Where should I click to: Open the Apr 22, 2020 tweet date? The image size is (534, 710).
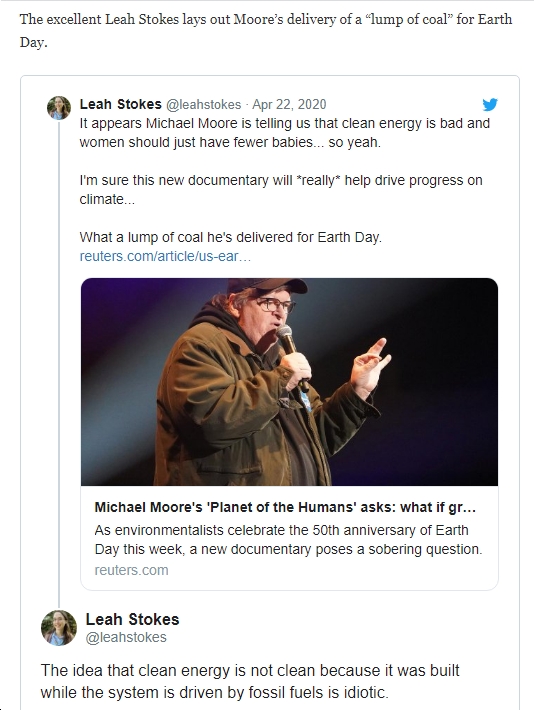pyautogui.click(x=289, y=105)
